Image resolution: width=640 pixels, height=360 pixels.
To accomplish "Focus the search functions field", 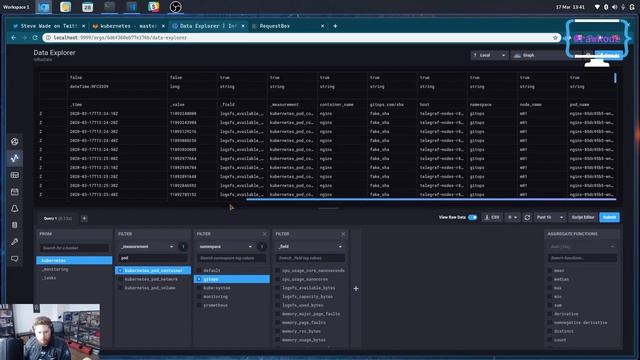I will coord(582,258).
